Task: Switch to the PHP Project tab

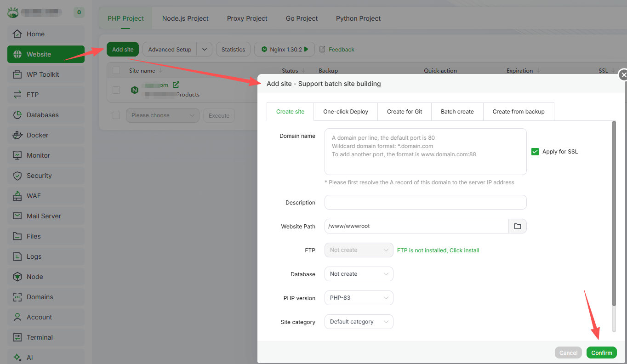Action: (125, 18)
